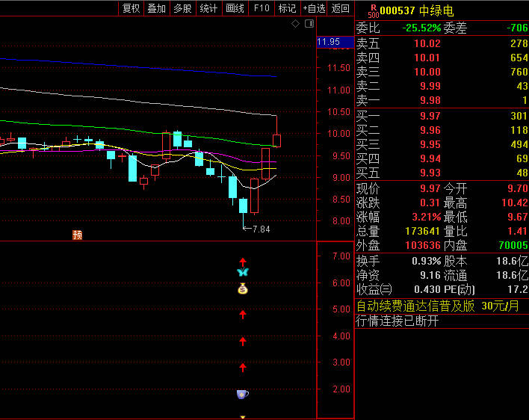
Task: Select the 买三 9.95 bid row
Action: click(x=442, y=144)
